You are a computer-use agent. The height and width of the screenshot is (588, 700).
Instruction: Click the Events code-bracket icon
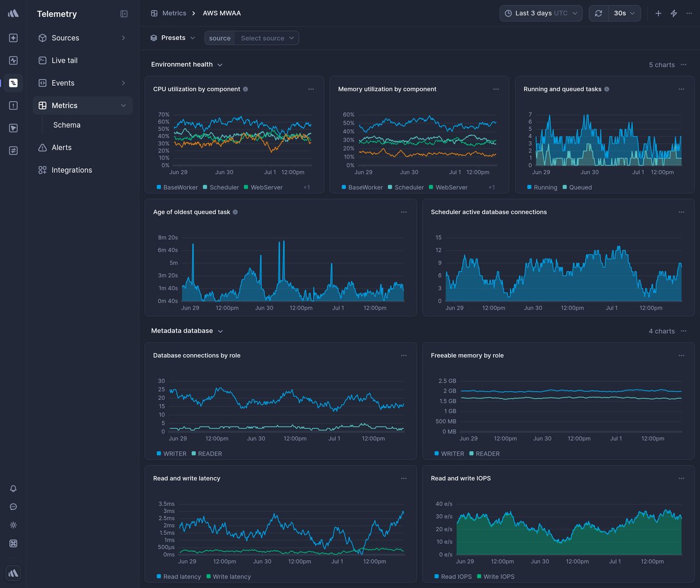42,83
